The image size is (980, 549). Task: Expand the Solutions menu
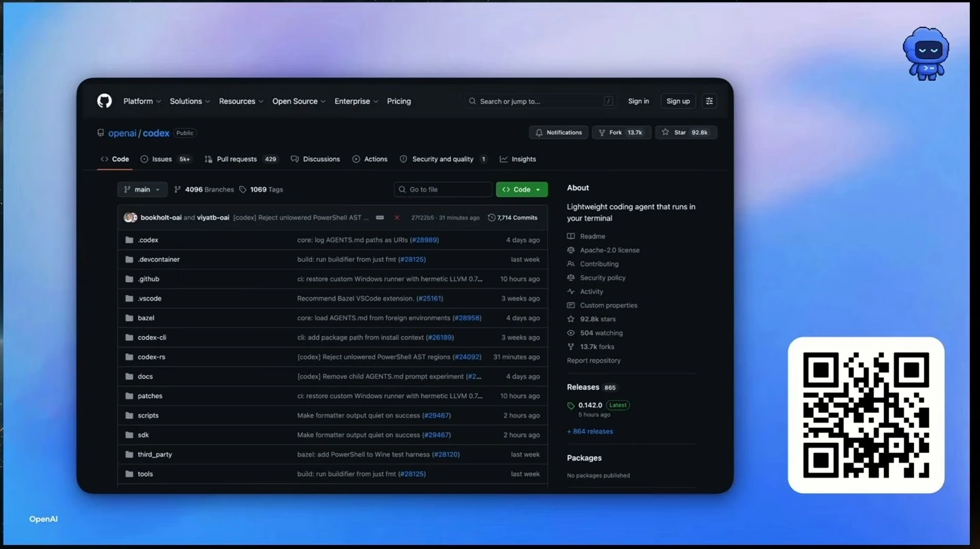190,101
